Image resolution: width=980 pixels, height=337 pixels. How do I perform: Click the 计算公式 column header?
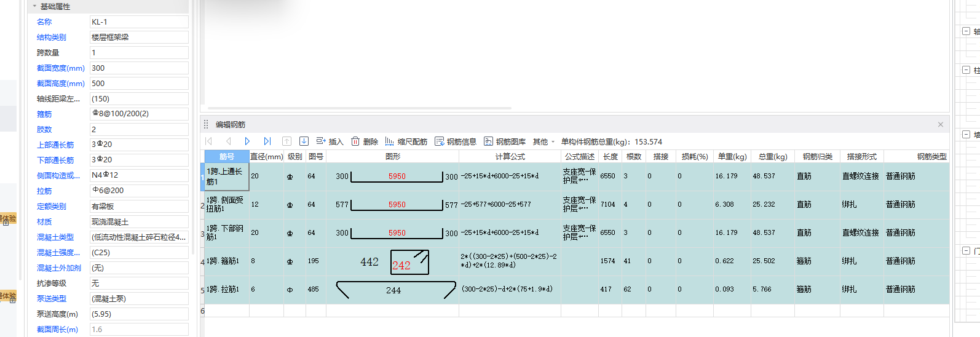510,157
